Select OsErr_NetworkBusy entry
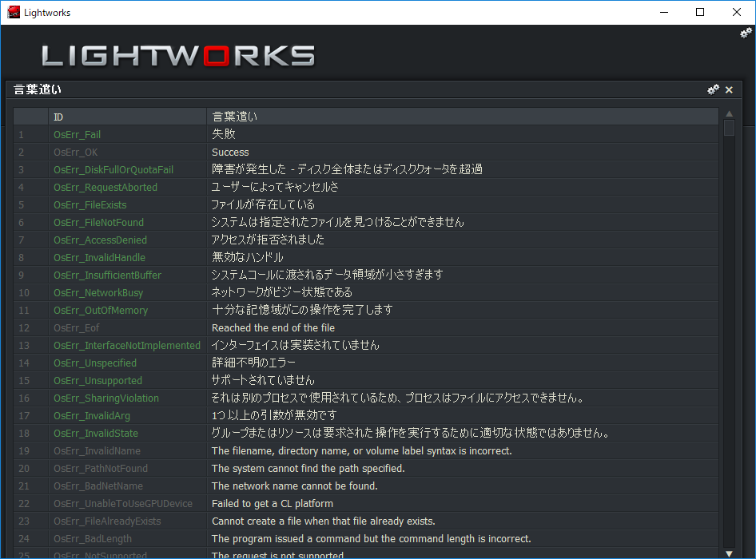This screenshot has width=756, height=559. pyautogui.click(x=127, y=293)
